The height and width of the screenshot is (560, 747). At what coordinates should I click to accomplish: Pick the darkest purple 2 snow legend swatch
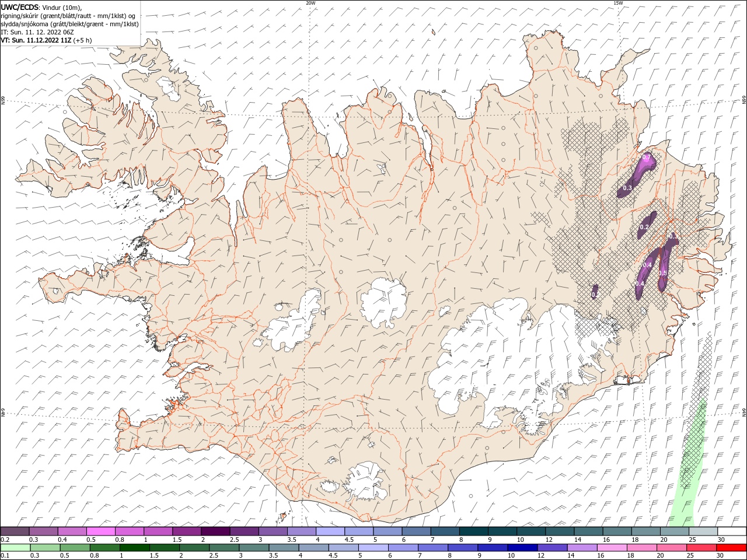coord(215,531)
